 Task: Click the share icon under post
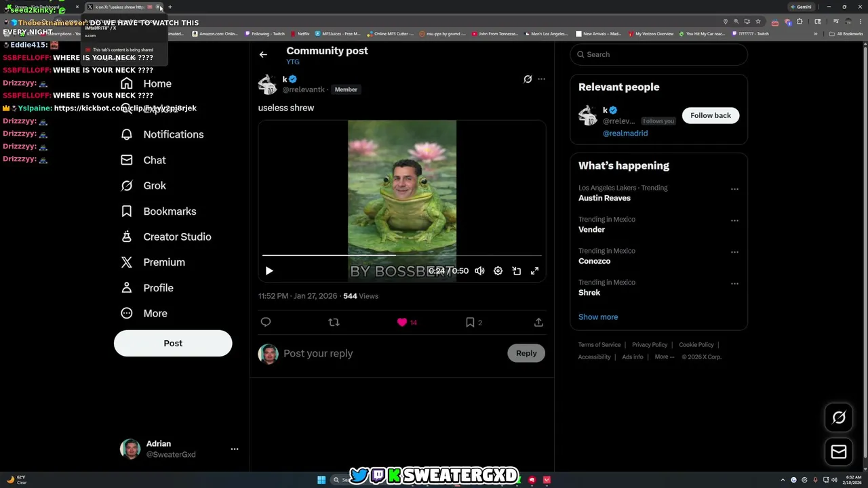coord(538,323)
